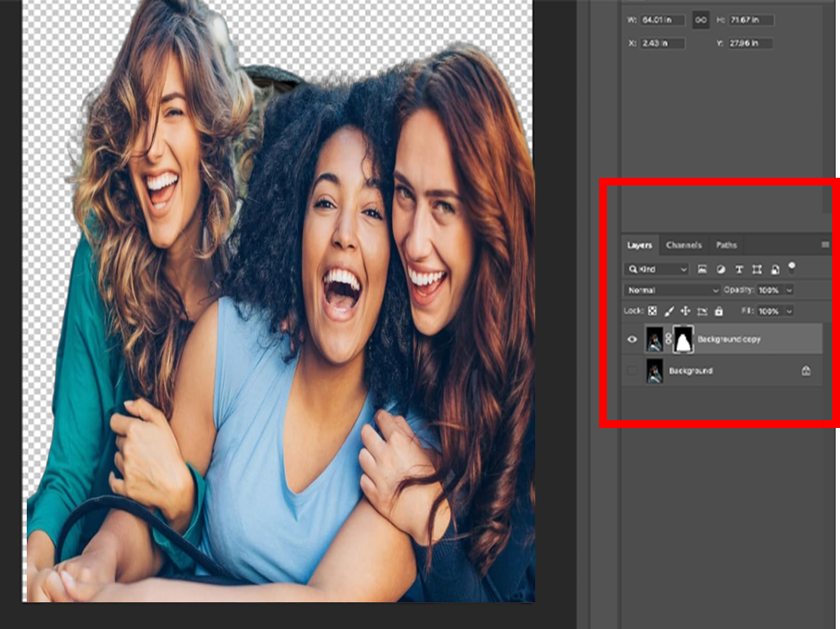Click the Y position field
Screen dimensions: 840x629
[x=750, y=43]
